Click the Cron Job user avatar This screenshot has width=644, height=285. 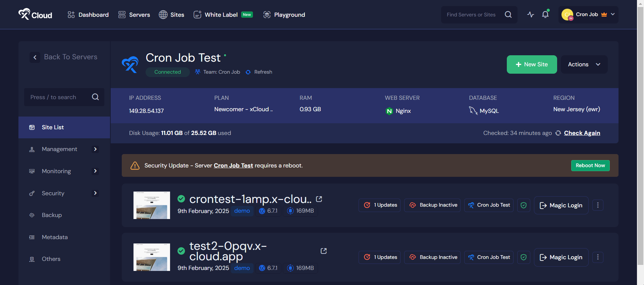pos(567,14)
